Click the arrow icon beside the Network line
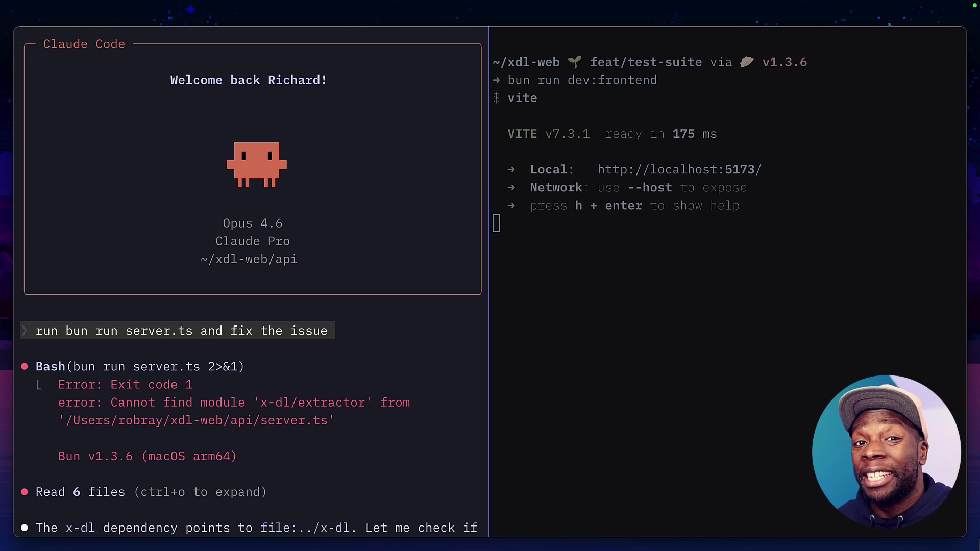The width and height of the screenshot is (980, 551). click(512, 188)
